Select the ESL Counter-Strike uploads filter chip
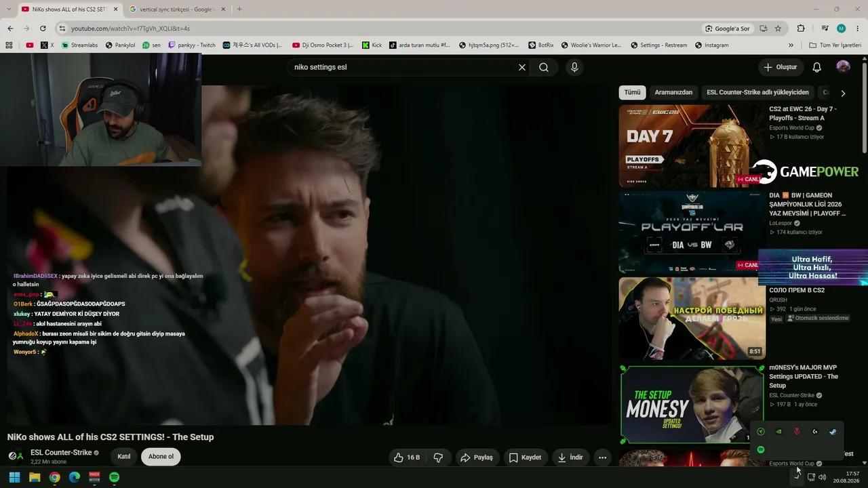Image resolution: width=868 pixels, height=488 pixels. coord(757,92)
